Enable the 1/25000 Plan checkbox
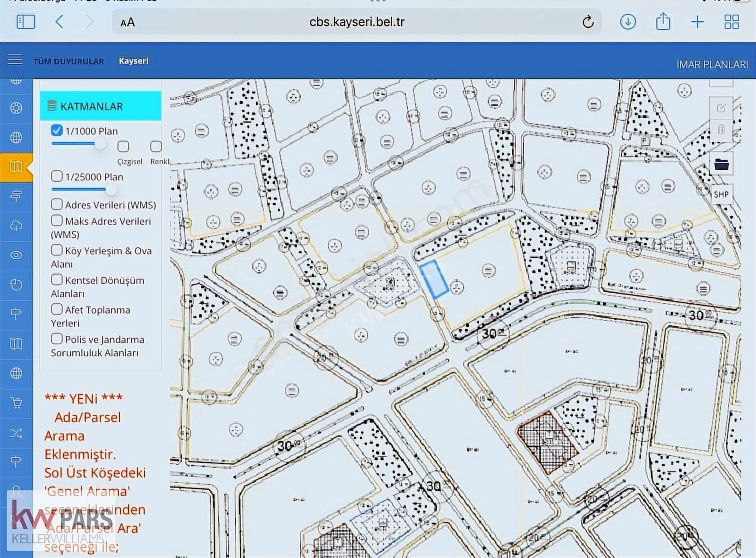Image resolution: width=756 pixels, height=558 pixels. [x=57, y=176]
